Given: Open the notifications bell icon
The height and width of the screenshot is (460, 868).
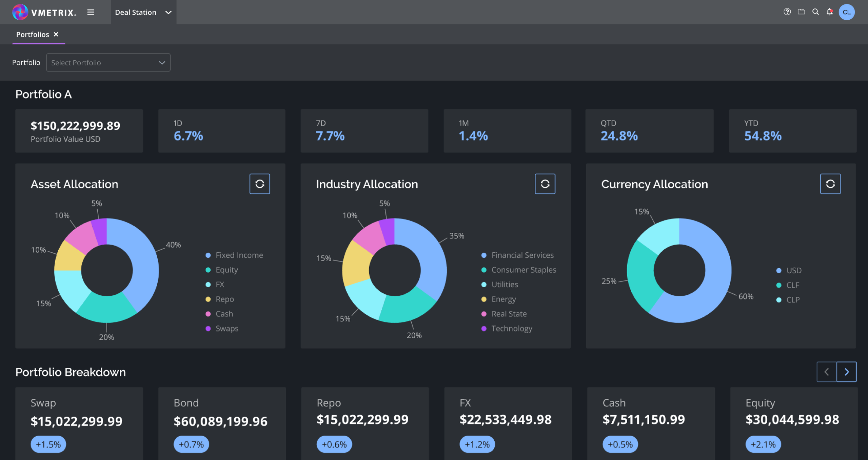Looking at the screenshot, I should 829,12.
